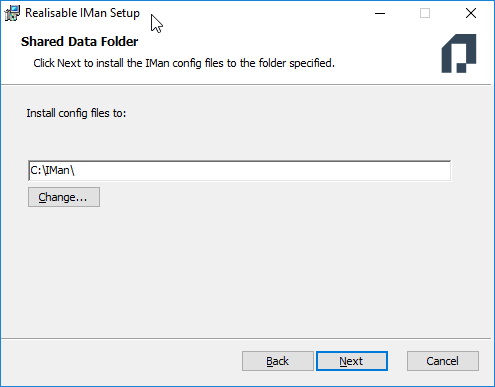The height and width of the screenshot is (387, 495).
Task: Click the Realisable IMan Setup title text
Action: tap(82, 13)
